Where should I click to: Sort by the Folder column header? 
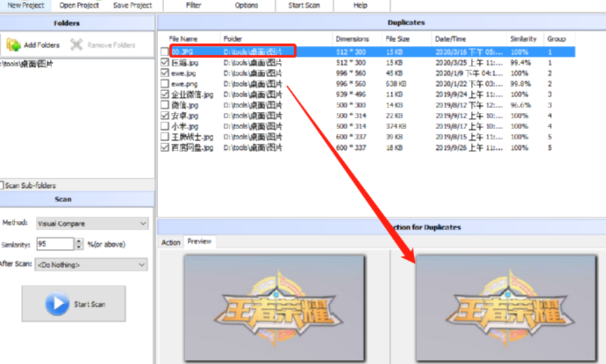point(232,39)
